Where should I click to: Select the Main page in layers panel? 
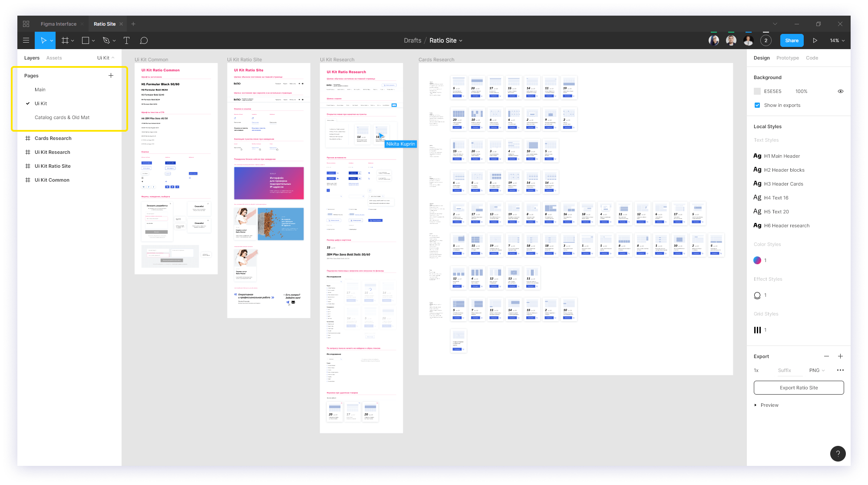coord(40,90)
